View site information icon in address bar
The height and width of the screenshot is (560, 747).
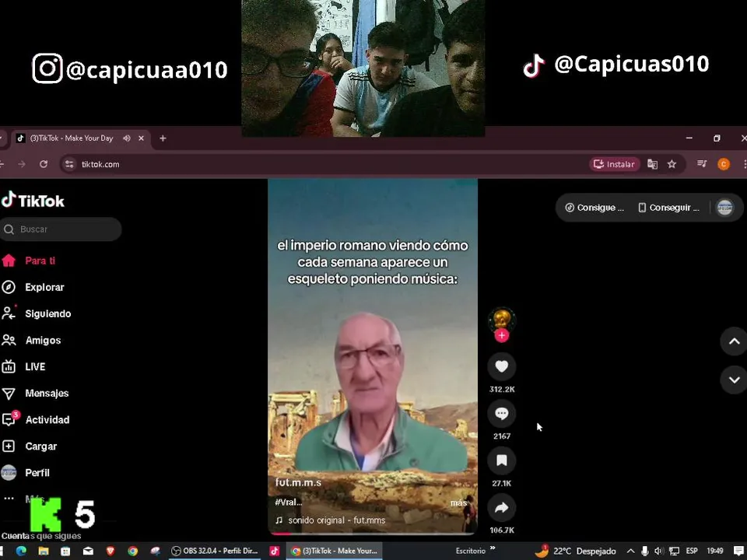pos(69,164)
